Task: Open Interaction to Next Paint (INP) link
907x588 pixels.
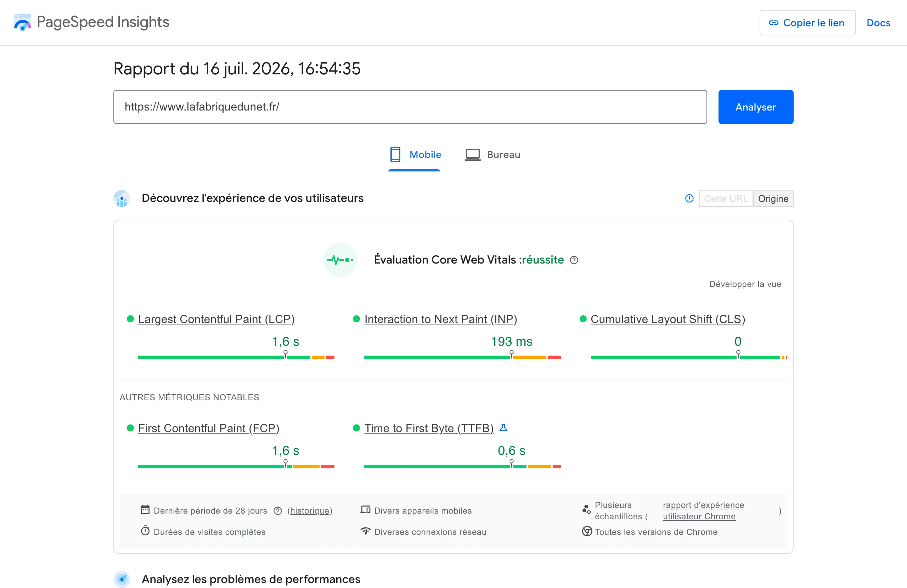Action: 440,319
